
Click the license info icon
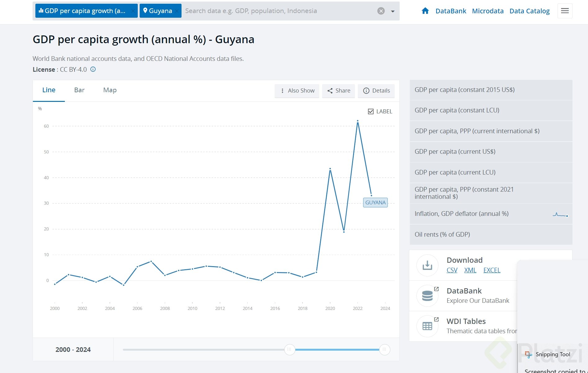tap(93, 69)
